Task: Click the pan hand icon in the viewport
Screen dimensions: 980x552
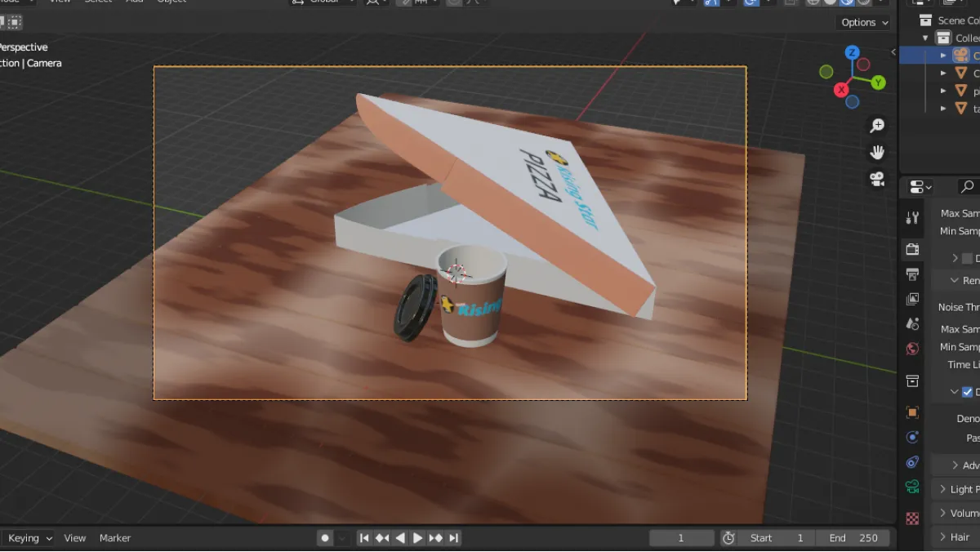Action: [x=877, y=153]
